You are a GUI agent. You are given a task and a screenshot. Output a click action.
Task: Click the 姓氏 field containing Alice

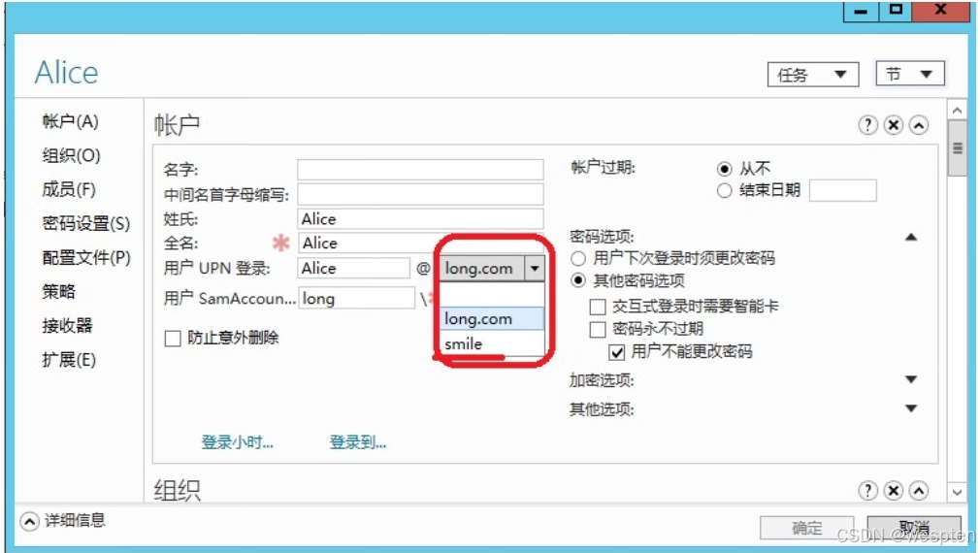[421, 218]
